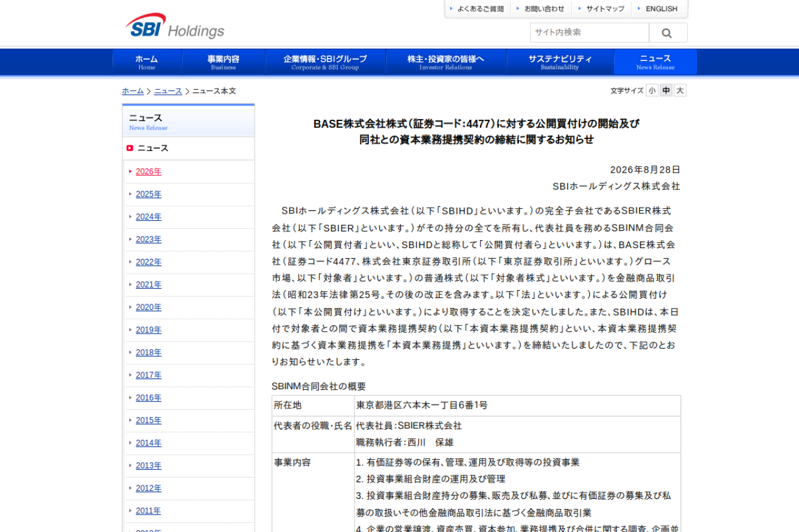This screenshot has height=532, width=799.
Task: Open 2015年 news archive
Action: [x=149, y=420]
